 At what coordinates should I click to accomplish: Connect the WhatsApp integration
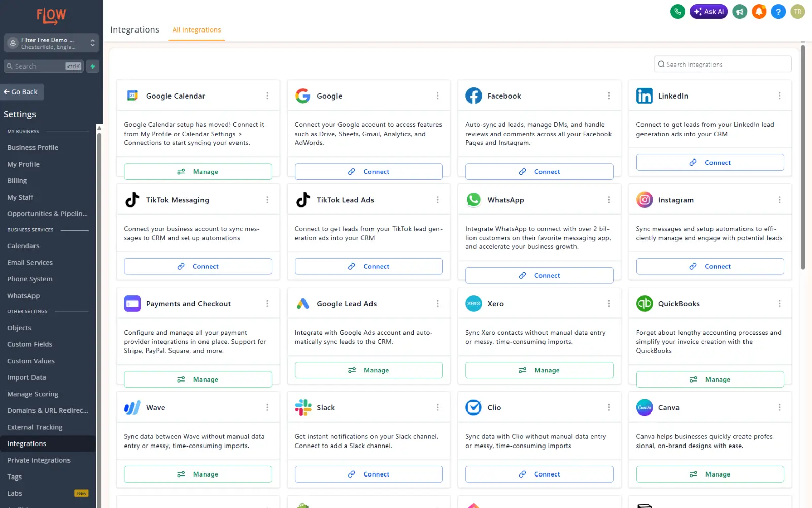(x=539, y=275)
